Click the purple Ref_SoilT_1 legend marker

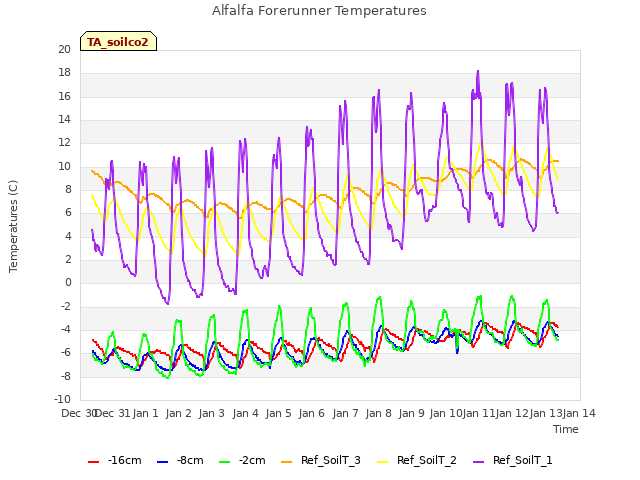pyautogui.click(x=478, y=462)
